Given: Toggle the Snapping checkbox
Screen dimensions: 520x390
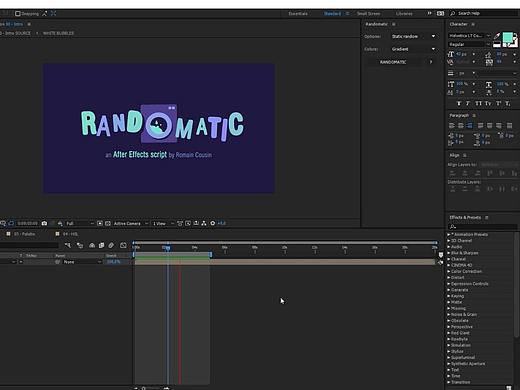Looking at the screenshot, I should click(x=18, y=14).
